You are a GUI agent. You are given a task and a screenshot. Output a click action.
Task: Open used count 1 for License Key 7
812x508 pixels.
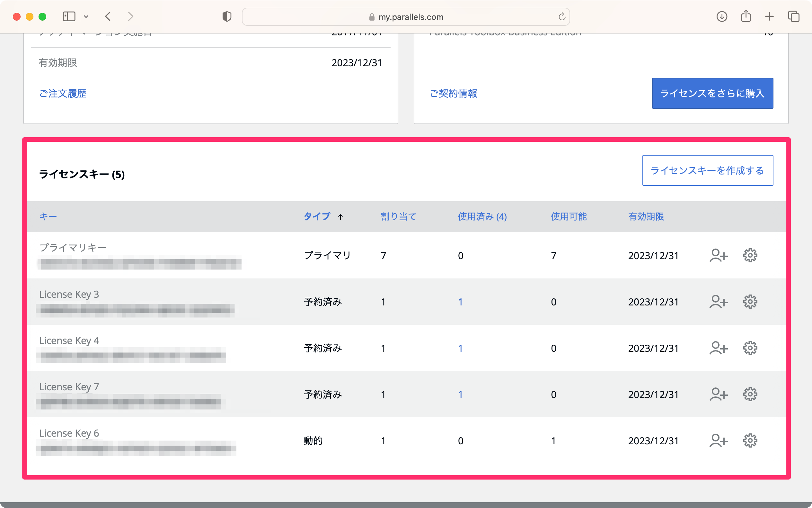click(460, 395)
